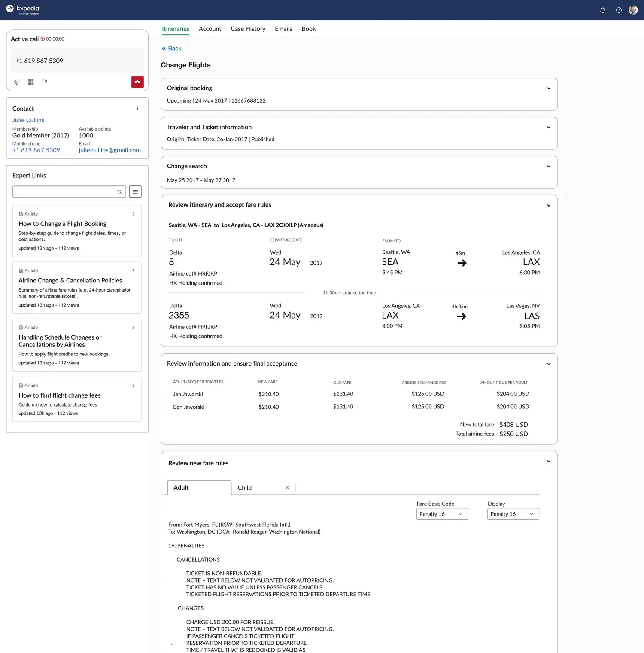The image size is (644, 653).
Task: Open How to Change a Flight Booking article
Action: [x=63, y=224]
